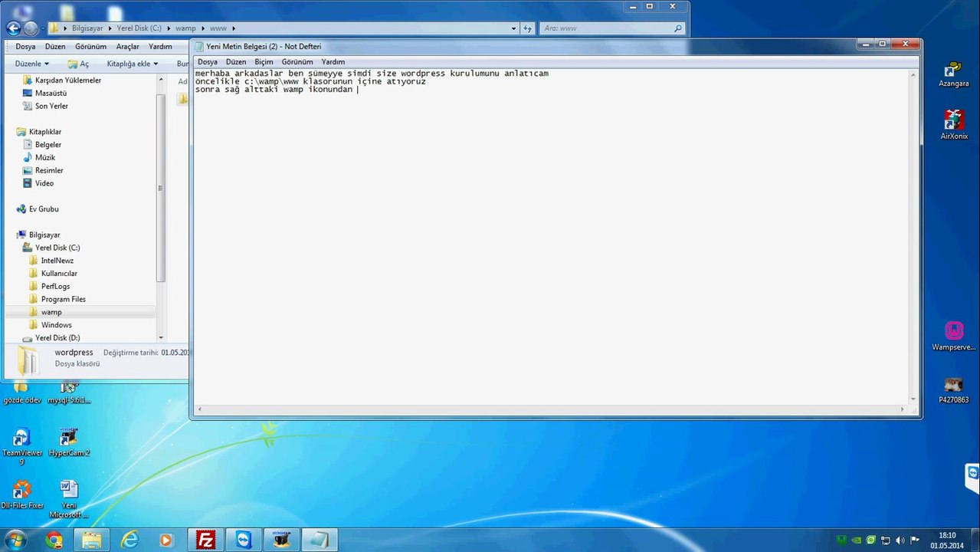
Task: Select 'wamp' segment in the address bar
Action: click(x=185, y=28)
